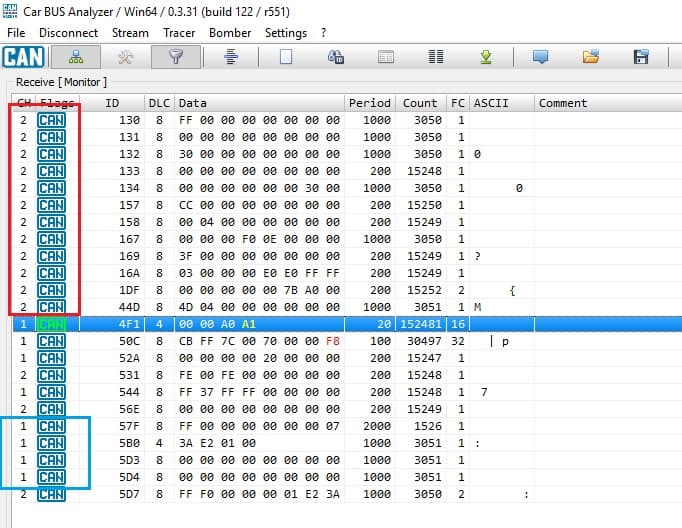Select the row with ID 5D3
Image resolution: width=682 pixels, height=528 pixels.
[x=347, y=460]
